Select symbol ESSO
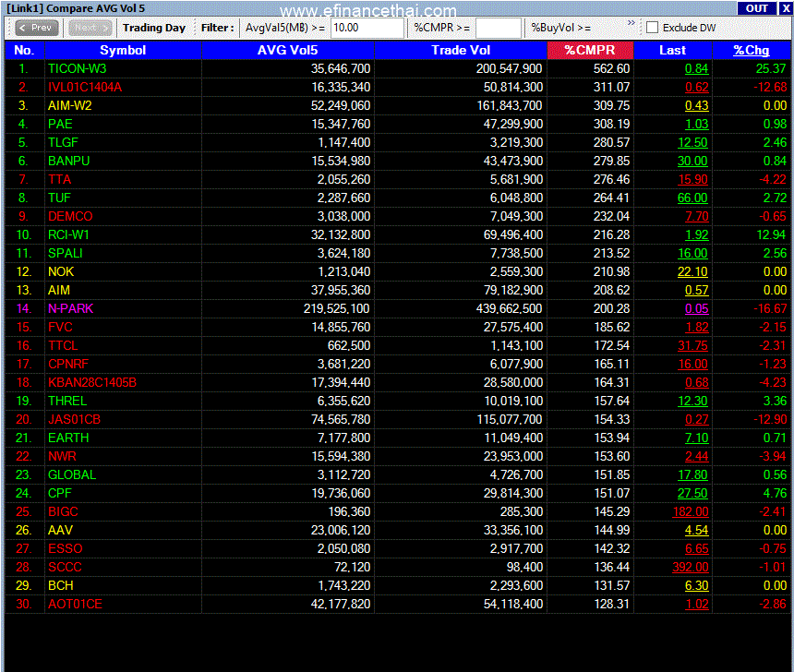Image resolution: width=794 pixels, height=672 pixels. [66, 549]
